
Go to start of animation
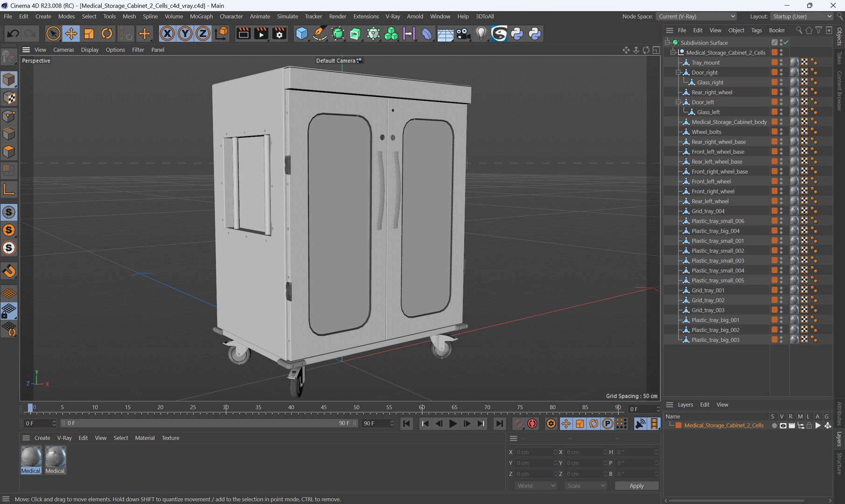point(407,424)
